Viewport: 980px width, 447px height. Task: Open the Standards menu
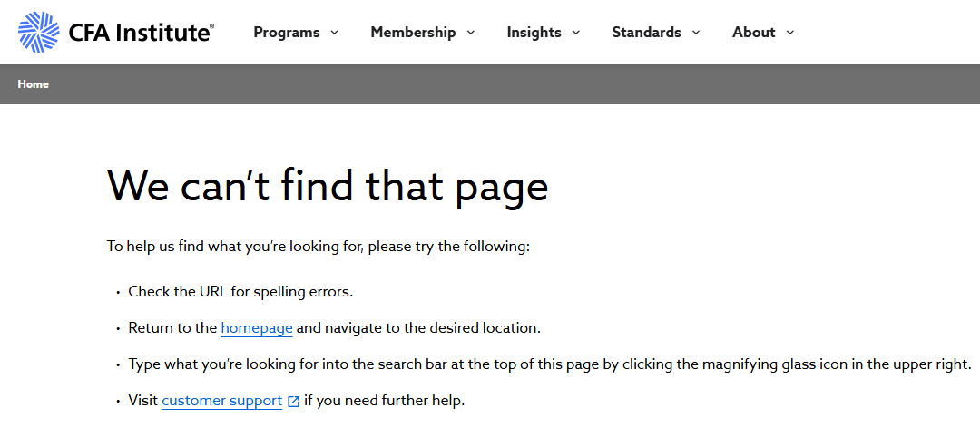point(646,33)
